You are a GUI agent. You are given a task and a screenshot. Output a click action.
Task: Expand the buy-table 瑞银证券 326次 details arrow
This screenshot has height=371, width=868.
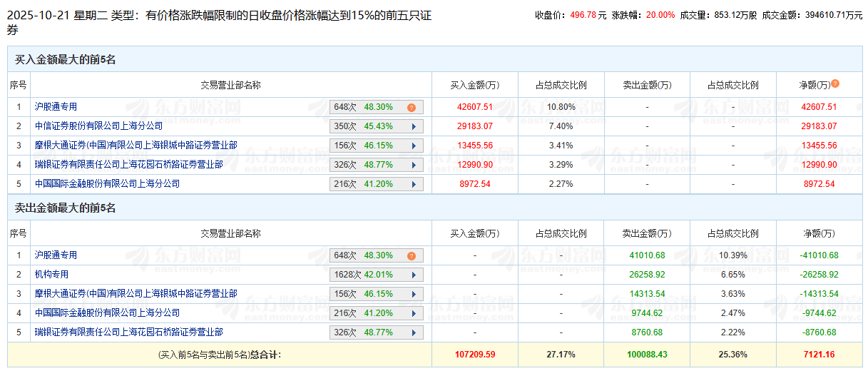tap(413, 165)
